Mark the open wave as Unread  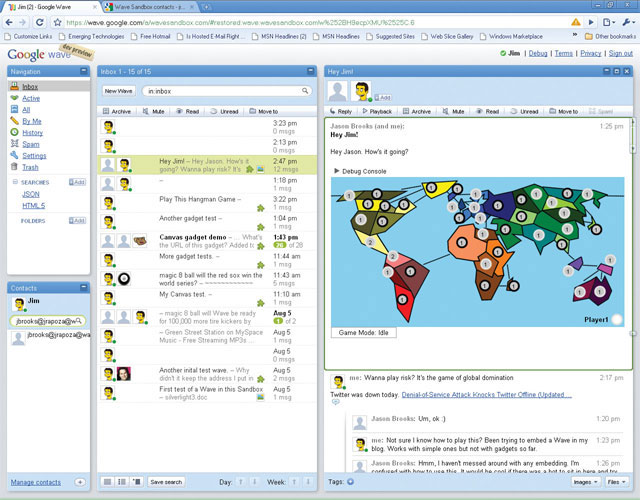click(x=524, y=111)
